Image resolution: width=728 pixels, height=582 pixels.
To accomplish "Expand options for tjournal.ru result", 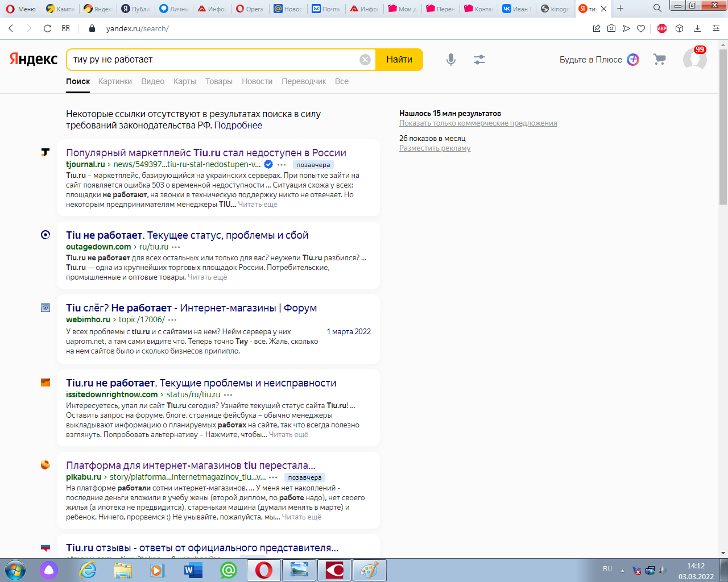I will click(282, 165).
